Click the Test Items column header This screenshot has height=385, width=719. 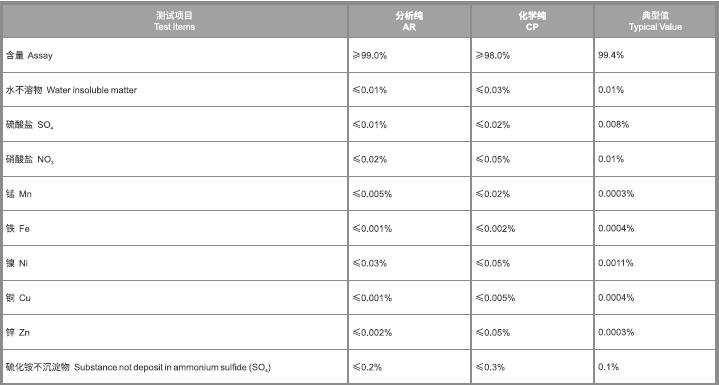pyautogui.click(x=174, y=21)
